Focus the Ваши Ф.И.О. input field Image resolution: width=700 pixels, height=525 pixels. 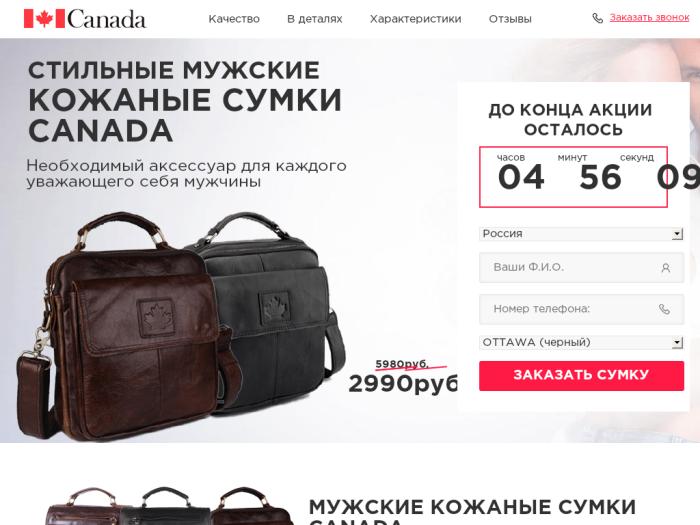pos(581,267)
